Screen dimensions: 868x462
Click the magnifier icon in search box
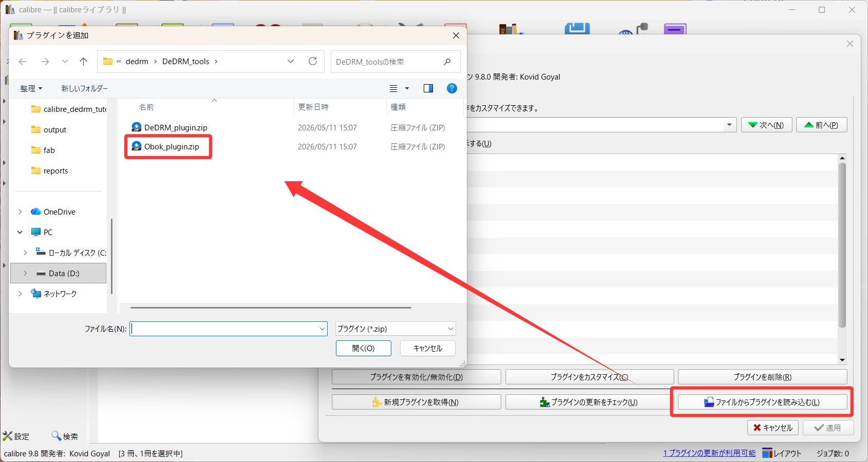[x=447, y=62]
